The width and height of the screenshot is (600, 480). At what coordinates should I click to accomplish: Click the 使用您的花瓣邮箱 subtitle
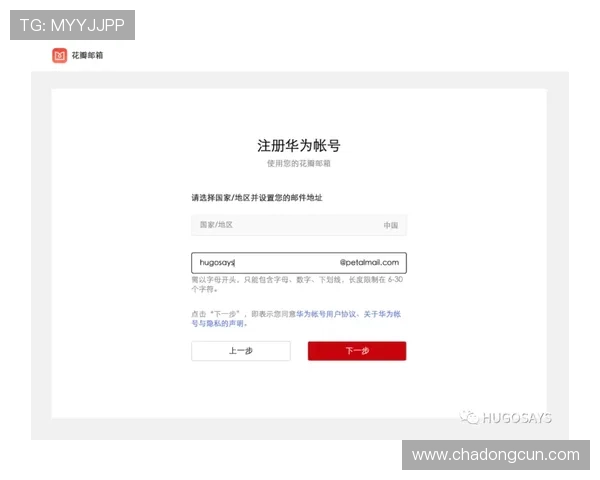coord(299,163)
